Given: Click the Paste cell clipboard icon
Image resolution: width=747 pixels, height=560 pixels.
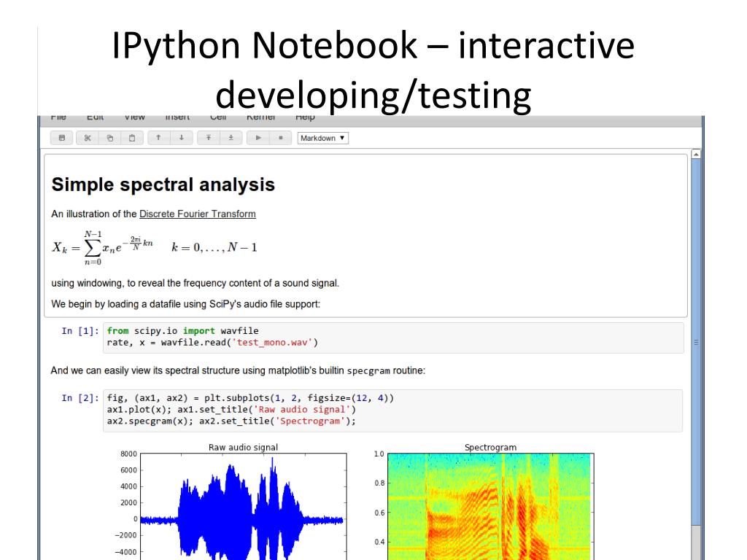Looking at the screenshot, I should [x=132, y=138].
